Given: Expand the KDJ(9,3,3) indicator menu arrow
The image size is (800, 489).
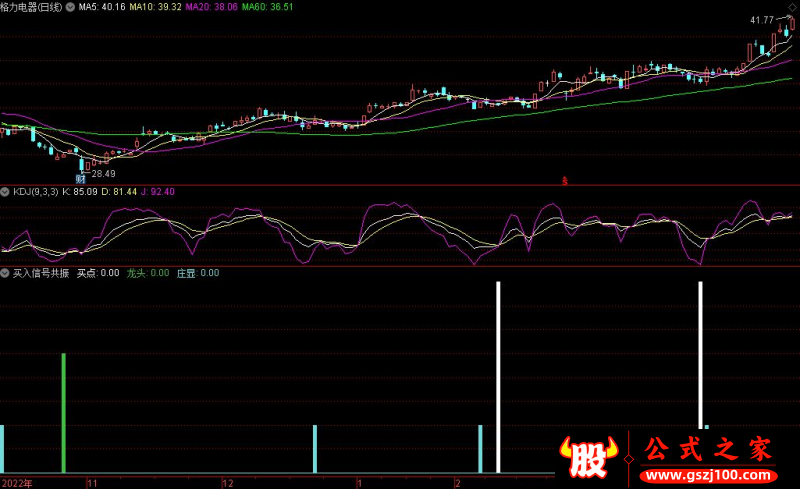Looking at the screenshot, I should [x=5, y=191].
